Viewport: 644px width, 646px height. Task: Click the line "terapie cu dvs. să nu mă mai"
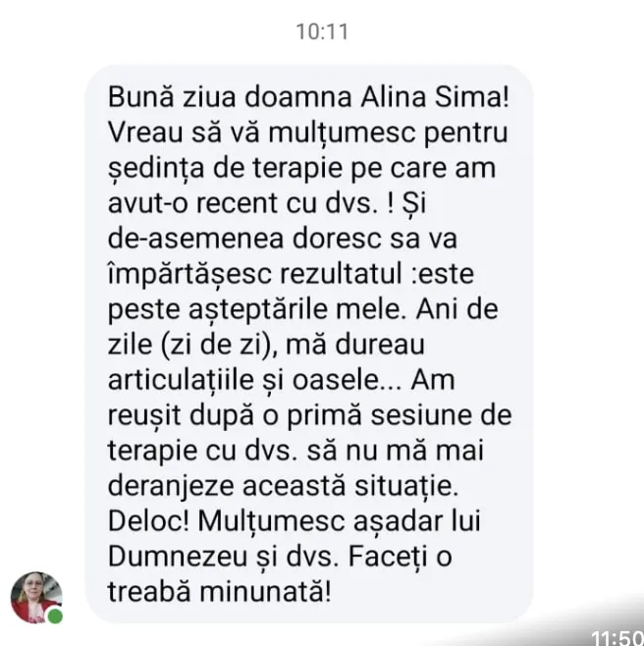point(295,451)
